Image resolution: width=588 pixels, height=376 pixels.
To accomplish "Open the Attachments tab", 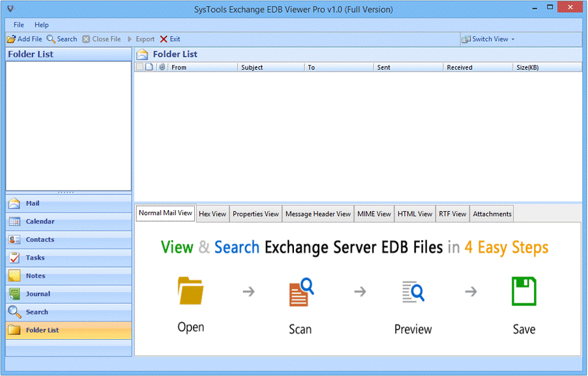I will click(492, 214).
